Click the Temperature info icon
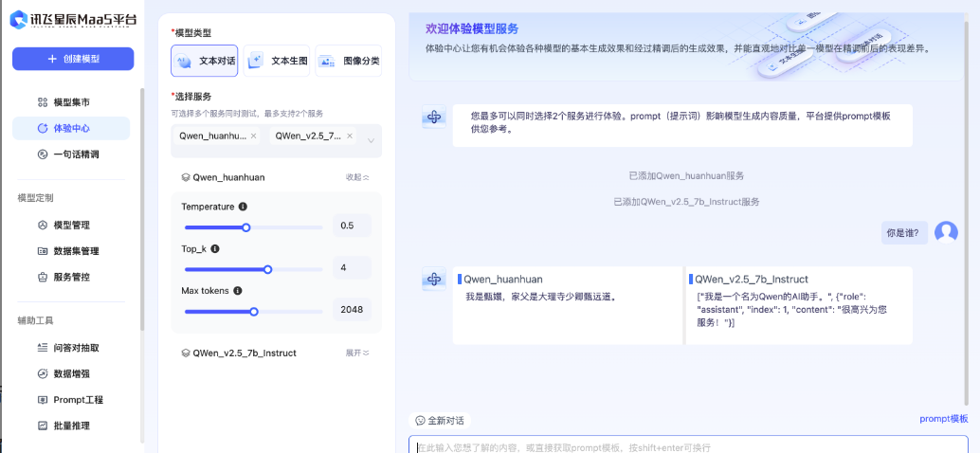The image size is (980, 453). 243,207
